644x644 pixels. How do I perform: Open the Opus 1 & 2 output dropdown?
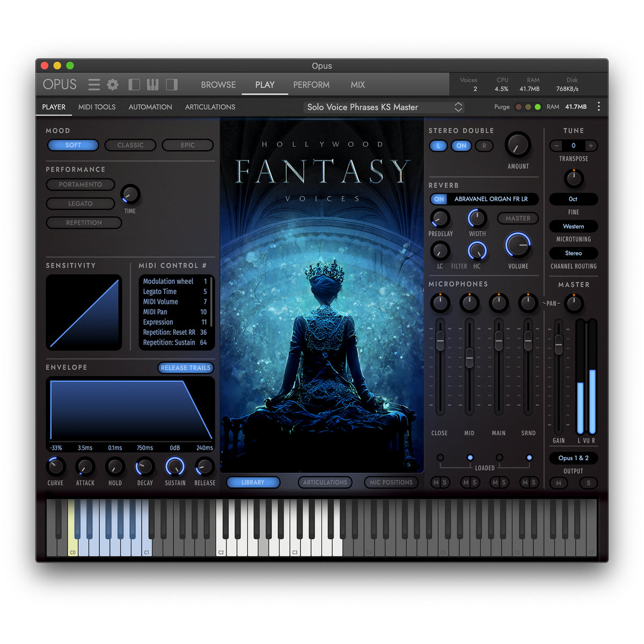tap(573, 458)
